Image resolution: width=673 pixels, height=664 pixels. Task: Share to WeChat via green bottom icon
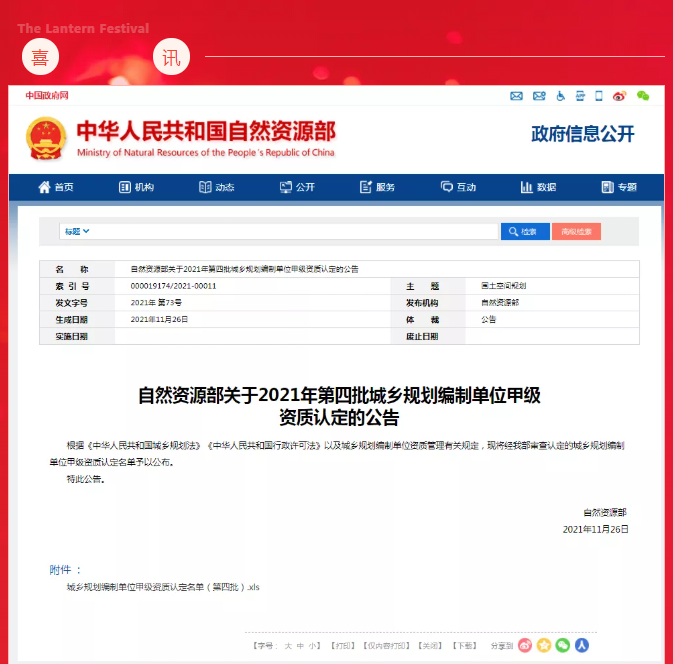click(563, 645)
